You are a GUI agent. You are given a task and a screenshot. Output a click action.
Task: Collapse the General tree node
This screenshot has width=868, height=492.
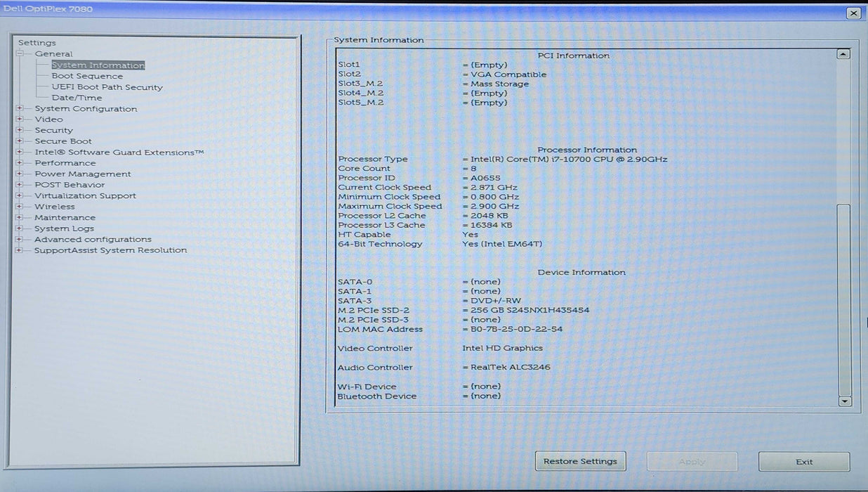20,54
